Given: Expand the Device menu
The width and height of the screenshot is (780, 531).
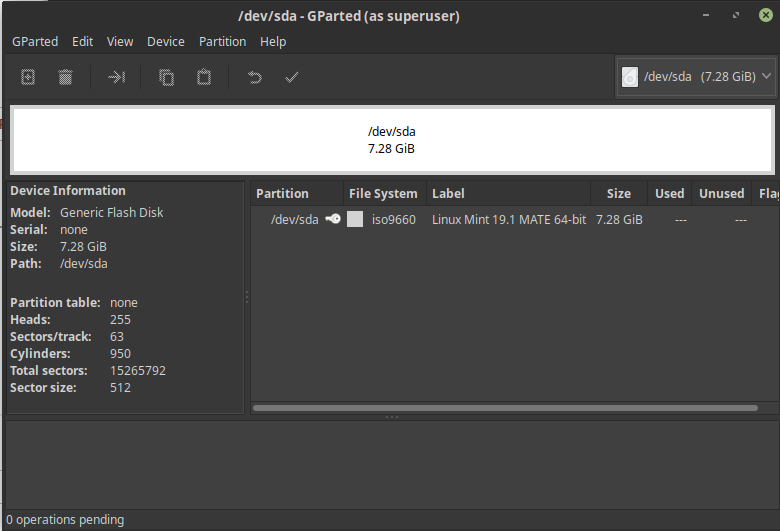Looking at the screenshot, I should pos(165,41).
